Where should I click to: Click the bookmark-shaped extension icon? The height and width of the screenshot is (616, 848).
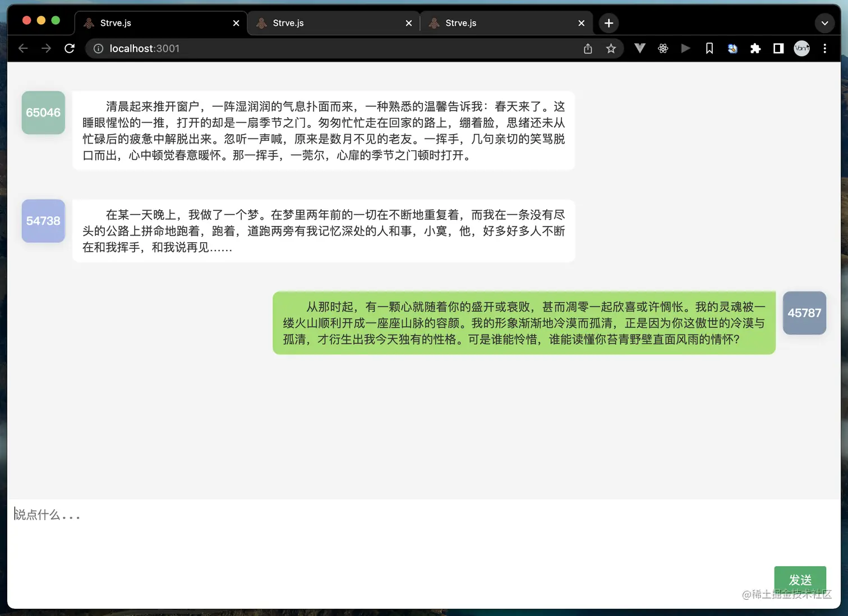pos(709,49)
